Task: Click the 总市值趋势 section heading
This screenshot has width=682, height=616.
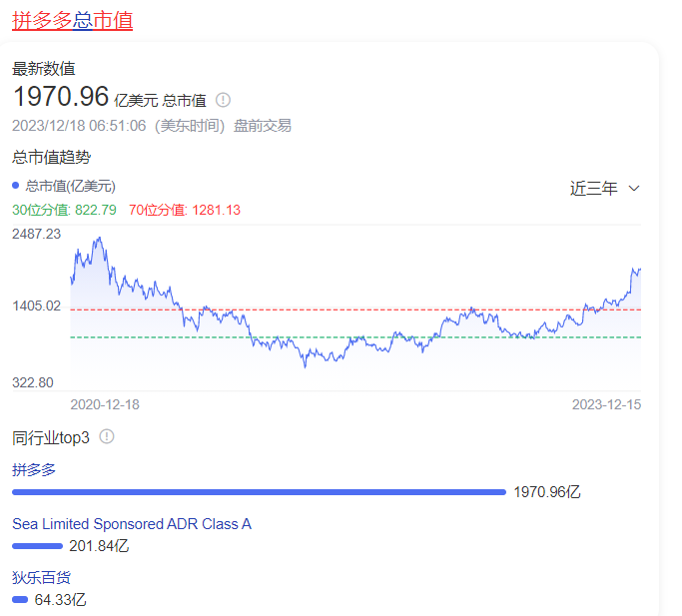Action: pyautogui.click(x=51, y=157)
